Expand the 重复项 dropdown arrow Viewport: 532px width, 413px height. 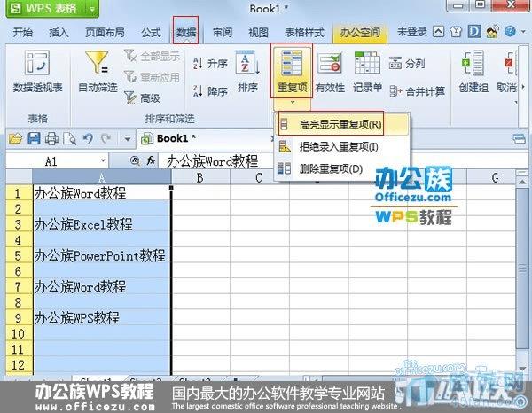tap(293, 102)
